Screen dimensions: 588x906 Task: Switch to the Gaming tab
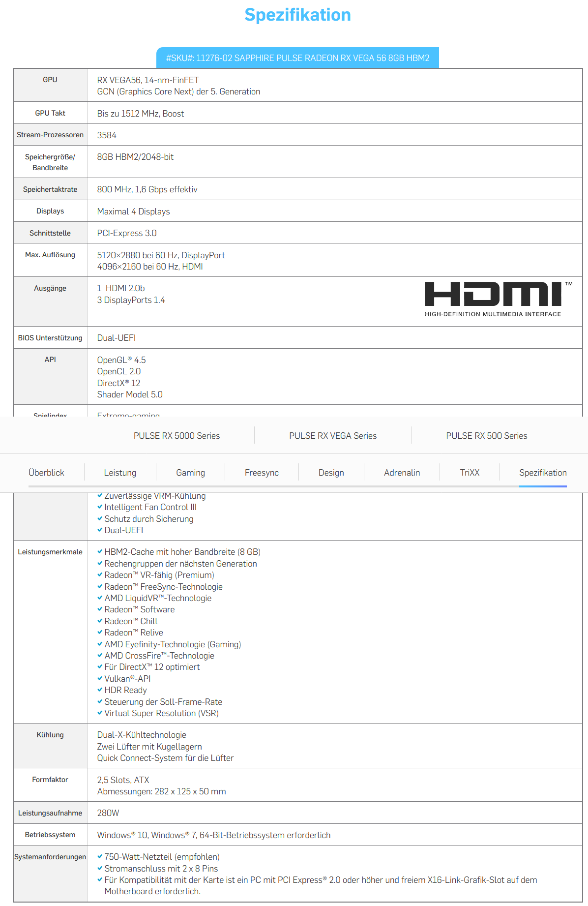coord(190,473)
